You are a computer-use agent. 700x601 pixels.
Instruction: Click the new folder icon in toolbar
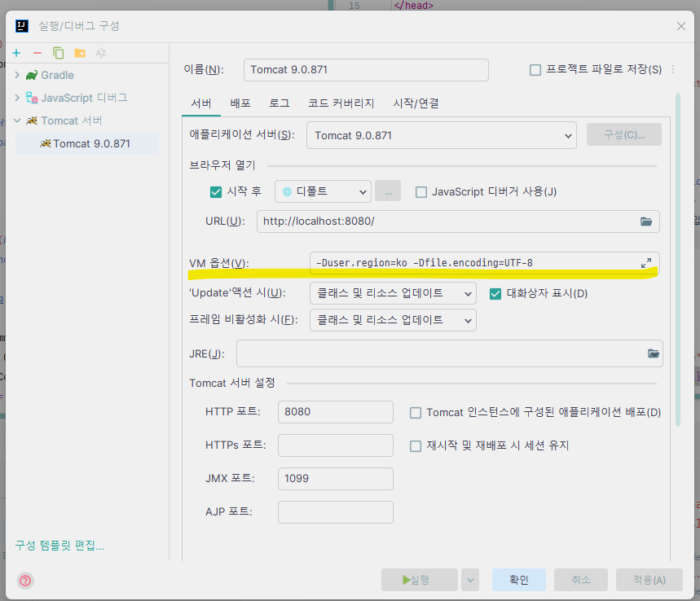tap(80, 53)
